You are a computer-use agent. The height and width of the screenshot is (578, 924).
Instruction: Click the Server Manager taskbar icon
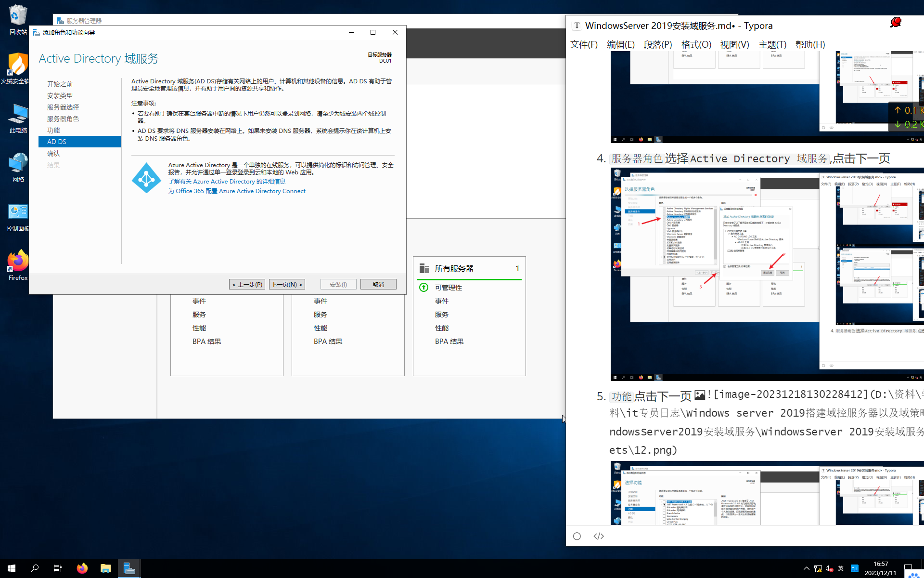[129, 568]
